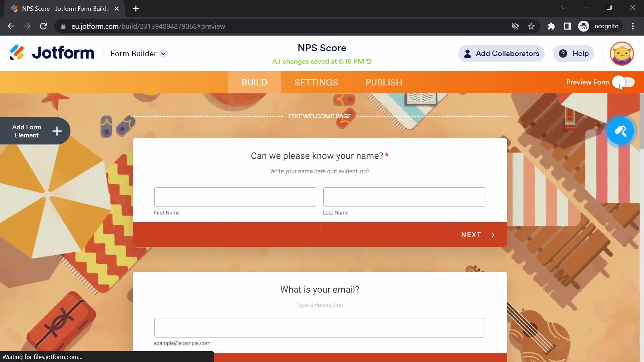
Task: Click the browser bookmark star icon
Action: click(531, 26)
